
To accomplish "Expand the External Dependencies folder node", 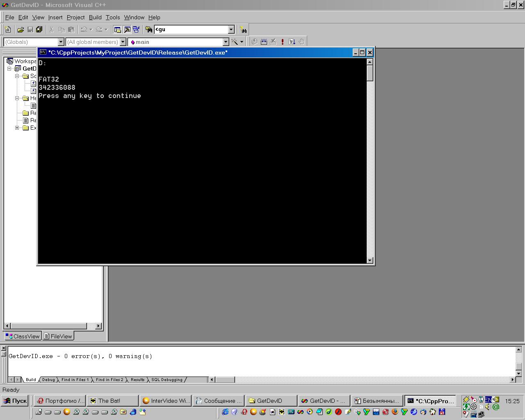I will click(17, 128).
